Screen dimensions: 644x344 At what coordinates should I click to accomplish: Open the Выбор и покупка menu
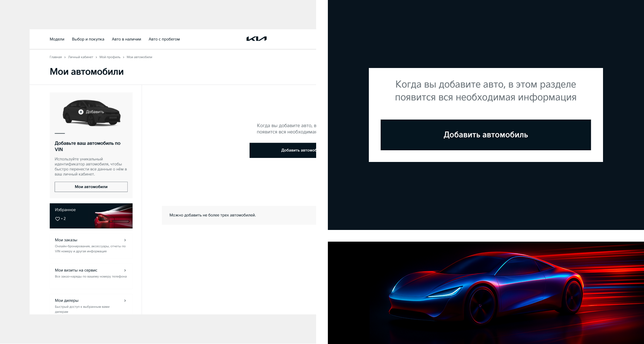click(x=88, y=39)
